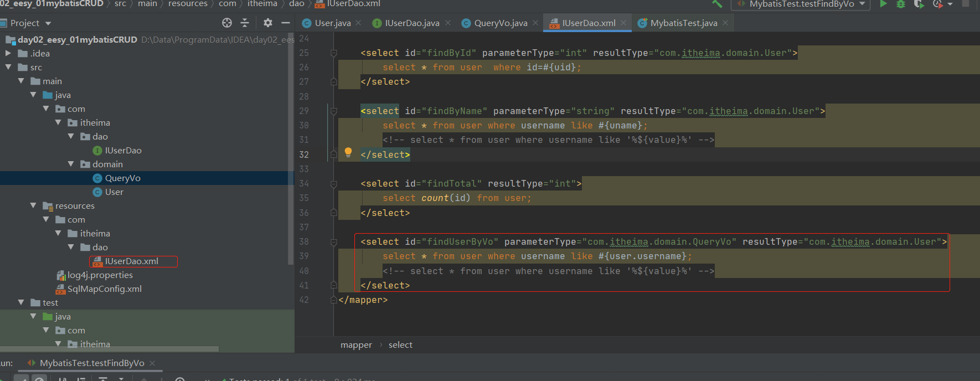Expand the .idea folder
Image resolution: width=980 pixels, height=381 pixels.
coord(8,53)
